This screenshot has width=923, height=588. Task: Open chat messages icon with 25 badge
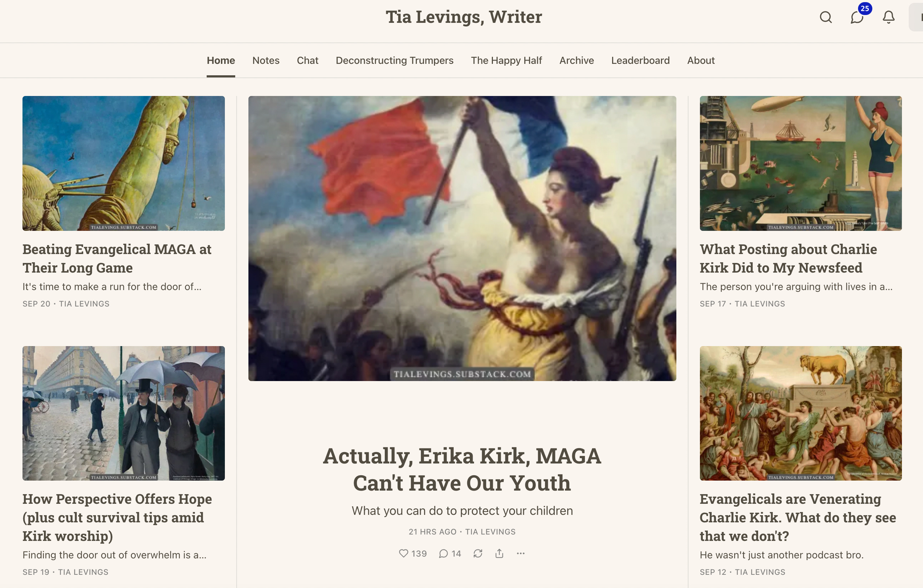pos(857,17)
